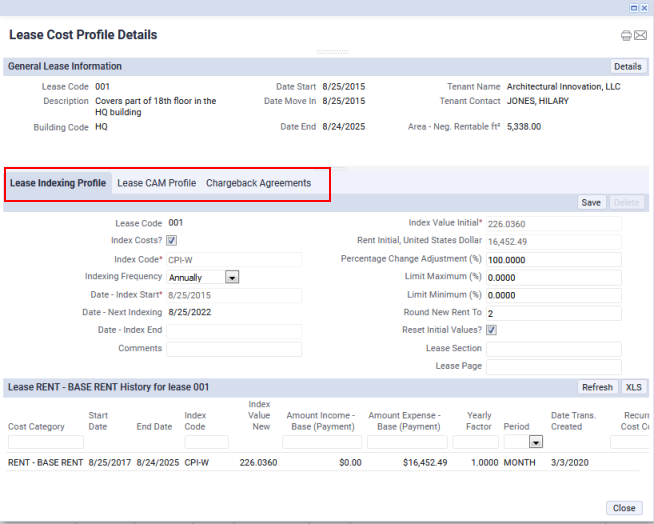Click the Details button
This screenshot has width=654, height=524.
(x=628, y=67)
